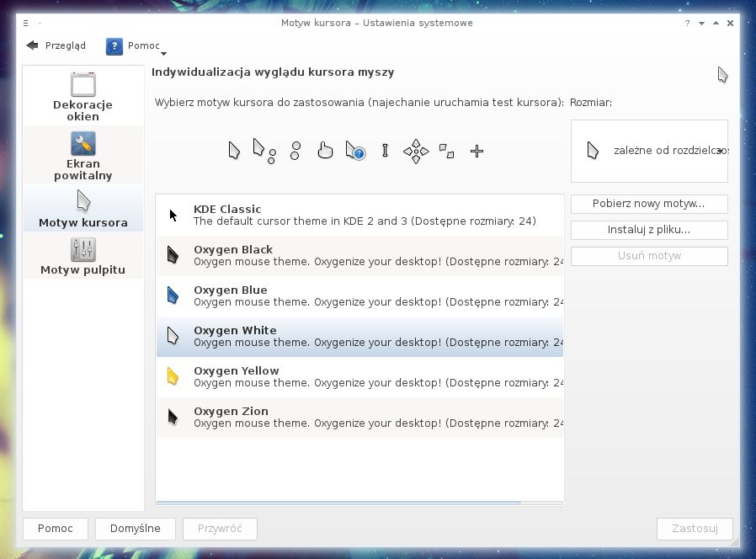Click the KDE Classic black arrow icon
The image size is (756, 559).
tap(173, 216)
